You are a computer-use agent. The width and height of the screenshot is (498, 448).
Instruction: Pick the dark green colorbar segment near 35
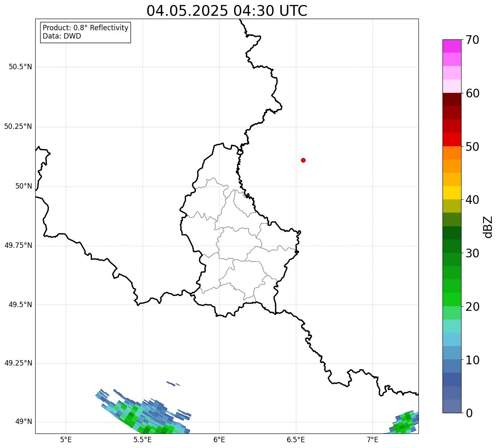coord(452,233)
